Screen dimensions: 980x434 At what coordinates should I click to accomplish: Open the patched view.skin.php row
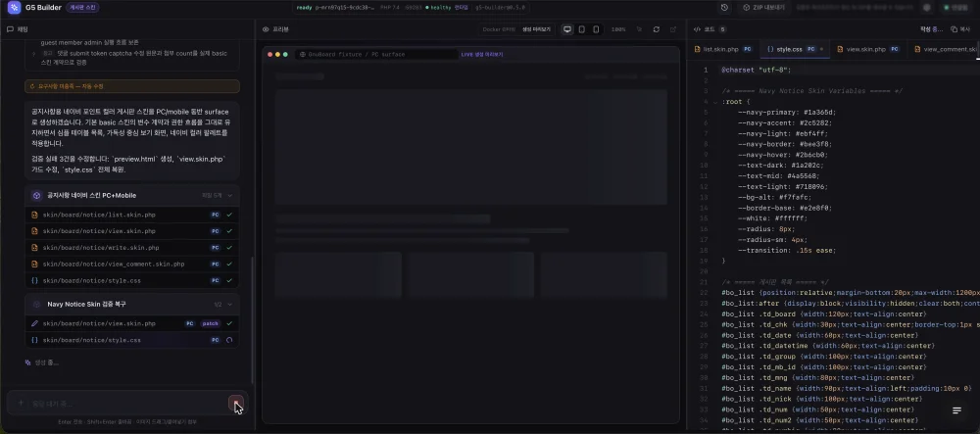[132, 323]
